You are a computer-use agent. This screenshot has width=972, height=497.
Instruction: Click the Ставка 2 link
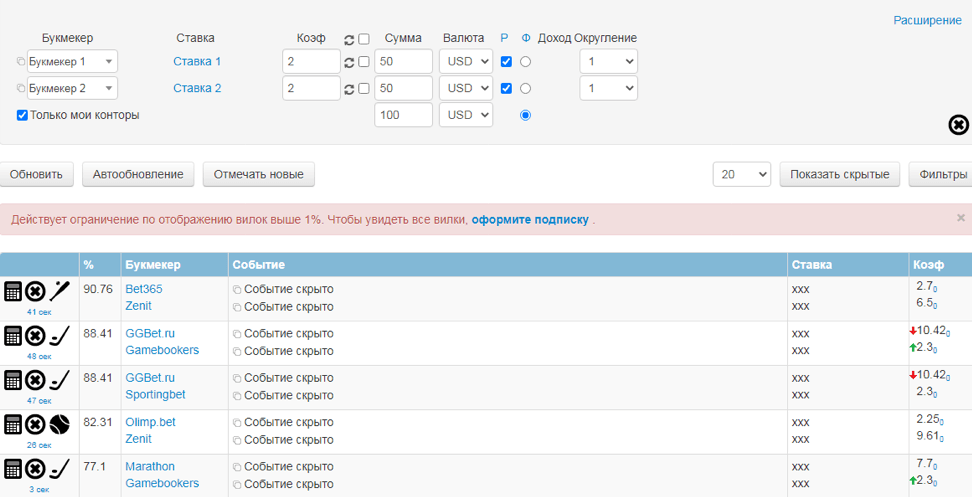pos(197,88)
